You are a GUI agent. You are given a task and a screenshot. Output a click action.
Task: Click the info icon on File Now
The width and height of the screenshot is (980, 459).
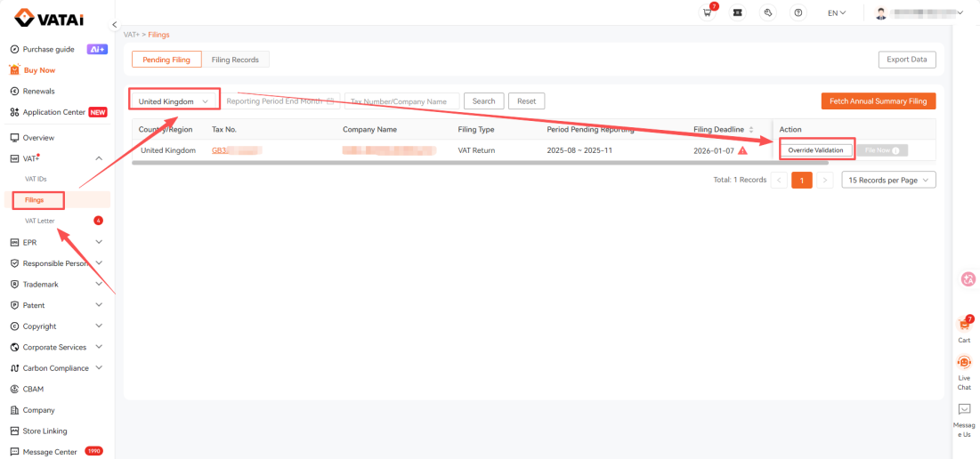[x=895, y=150]
